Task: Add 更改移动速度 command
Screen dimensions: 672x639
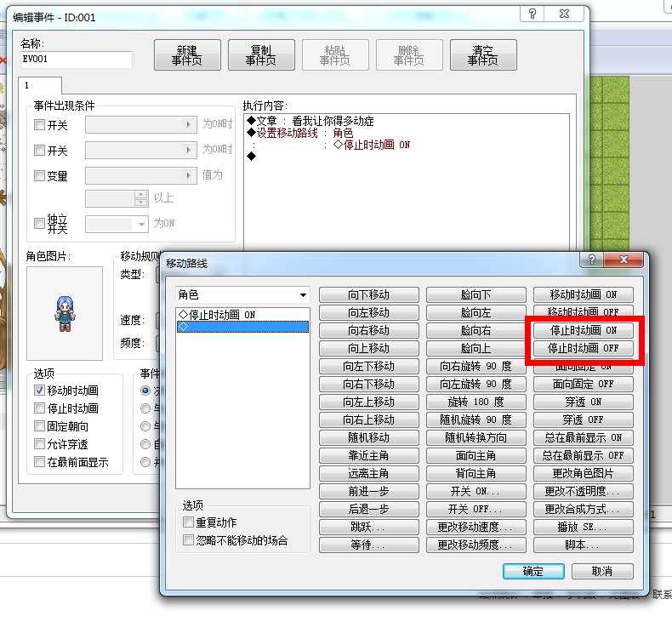Action: 476,527
